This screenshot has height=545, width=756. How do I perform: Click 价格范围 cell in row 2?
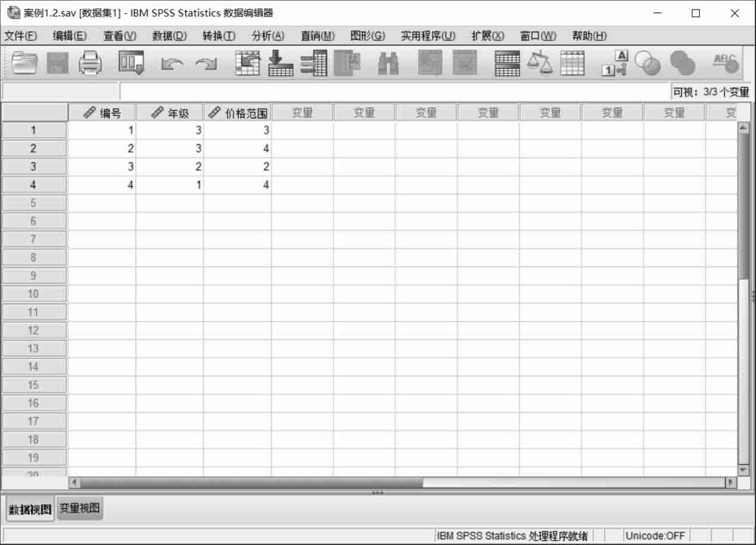[x=238, y=149]
